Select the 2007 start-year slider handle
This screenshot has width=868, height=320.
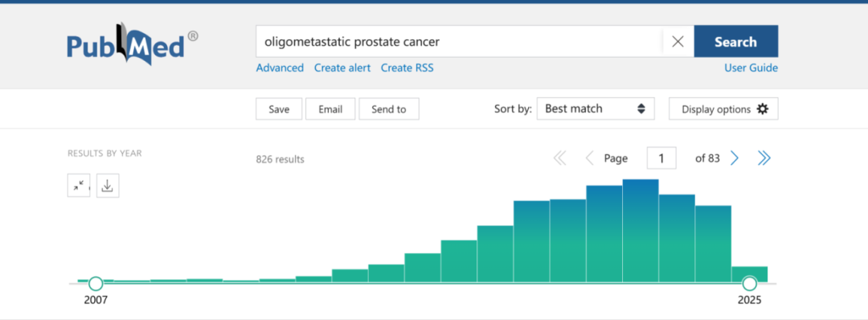tap(96, 284)
